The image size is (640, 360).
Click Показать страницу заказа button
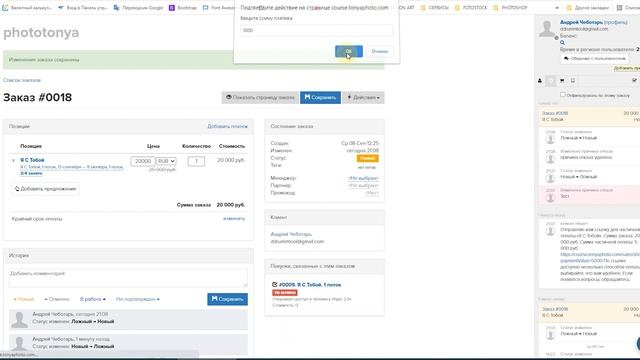point(260,98)
